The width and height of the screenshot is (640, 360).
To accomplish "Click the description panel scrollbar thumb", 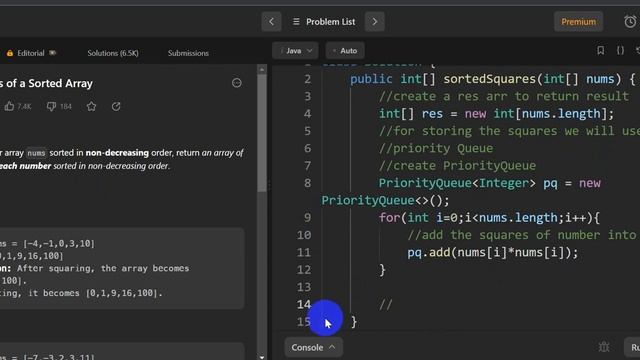I will click(262, 133).
